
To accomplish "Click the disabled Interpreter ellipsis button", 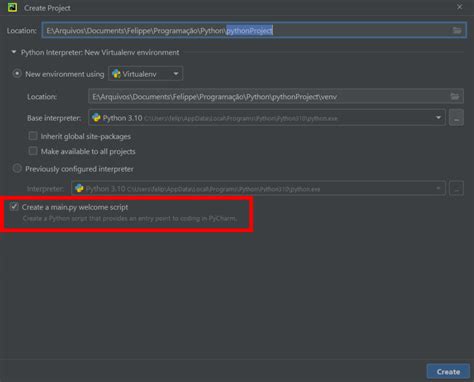I will tap(456, 189).
